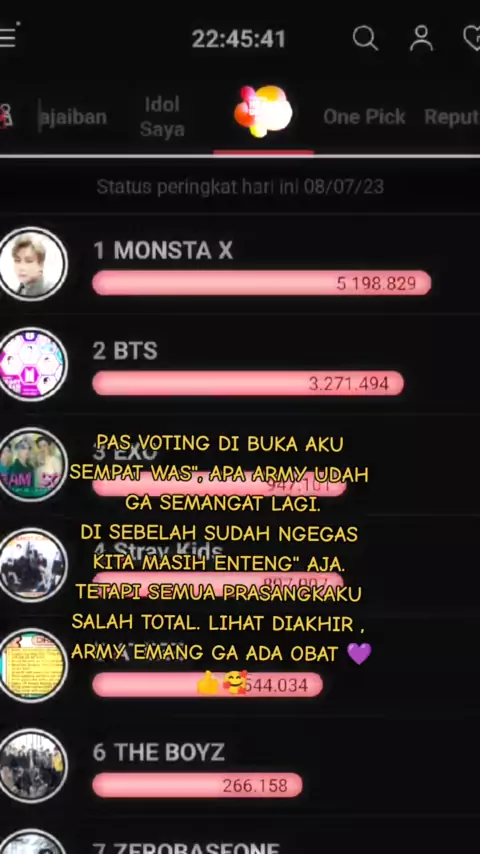Open the partially visible Reput tab
The image size is (480, 854).
click(x=452, y=117)
